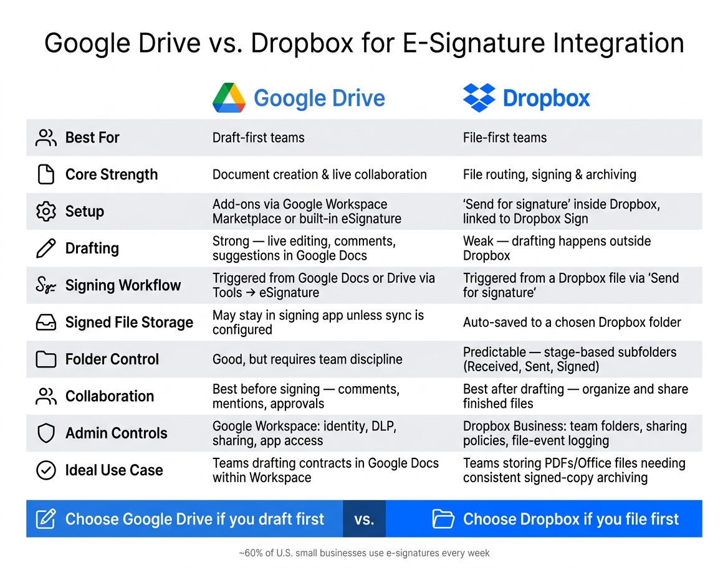
Task: Click the 'Ideal Use Case' row label
Action: pyautogui.click(x=113, y=470)
